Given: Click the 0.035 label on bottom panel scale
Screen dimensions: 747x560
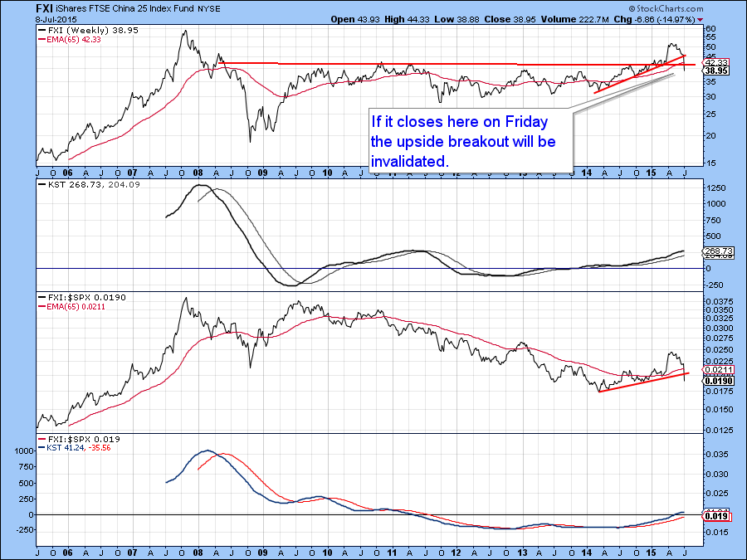Looking at the screenshot, I should [x=717, y=455].
